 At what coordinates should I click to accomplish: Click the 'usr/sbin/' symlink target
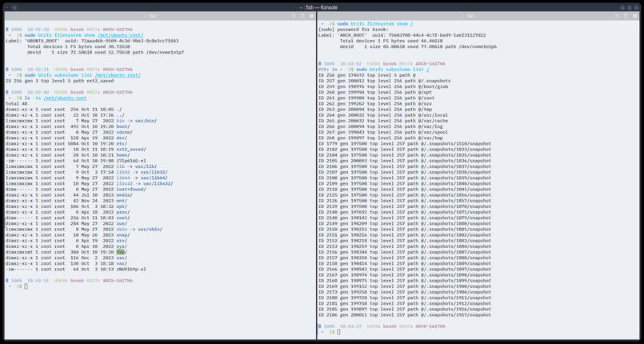pos(150,230)
